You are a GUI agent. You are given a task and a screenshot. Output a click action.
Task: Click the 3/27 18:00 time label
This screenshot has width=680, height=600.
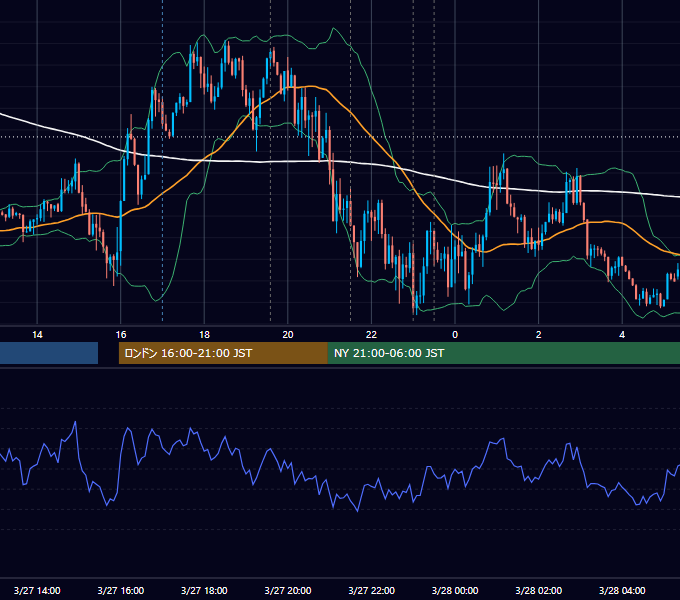[x=204, y=590]
